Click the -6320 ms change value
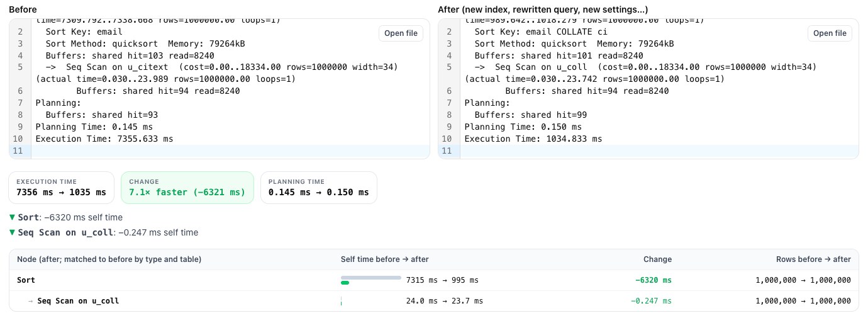The width and height of the screenshot is (868, 318). pyautogui.click(x=653, y=280)
